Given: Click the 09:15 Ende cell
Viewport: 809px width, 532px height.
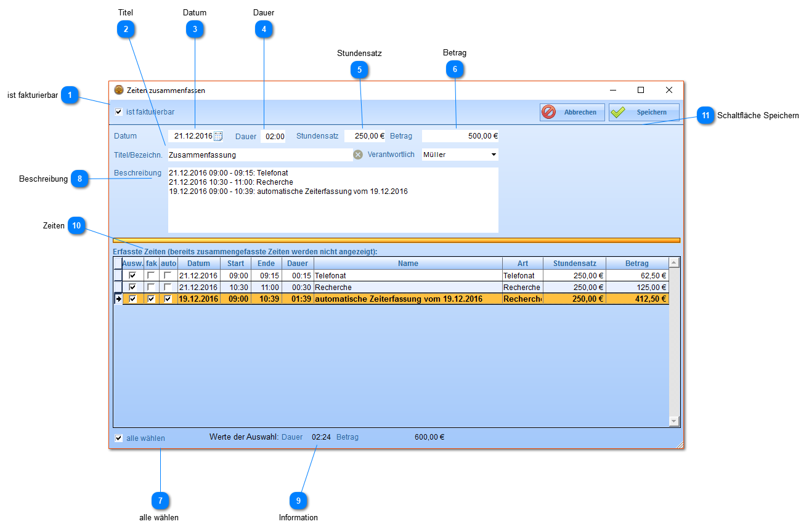Looking at the screenshot, I should pos(266,276).
